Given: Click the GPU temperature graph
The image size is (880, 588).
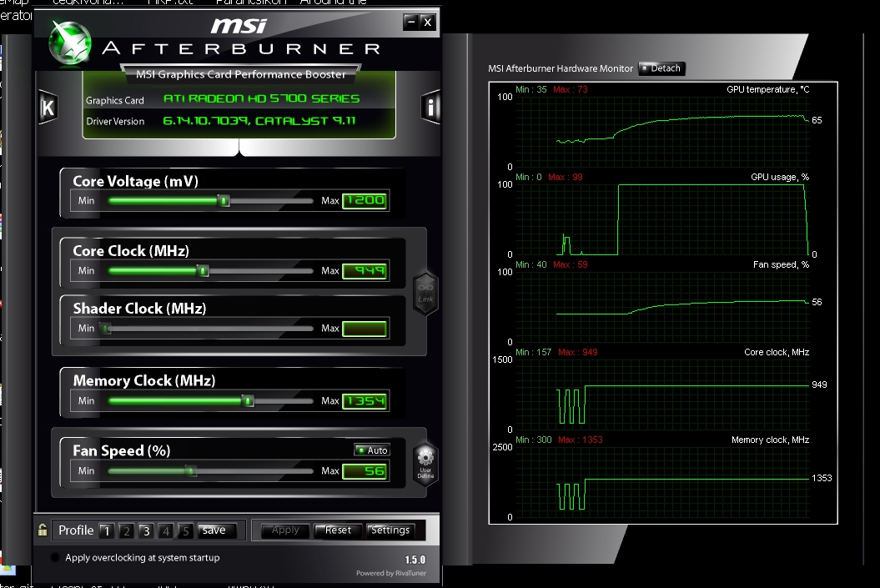Looking at the screenshot, I should point(662,131).
